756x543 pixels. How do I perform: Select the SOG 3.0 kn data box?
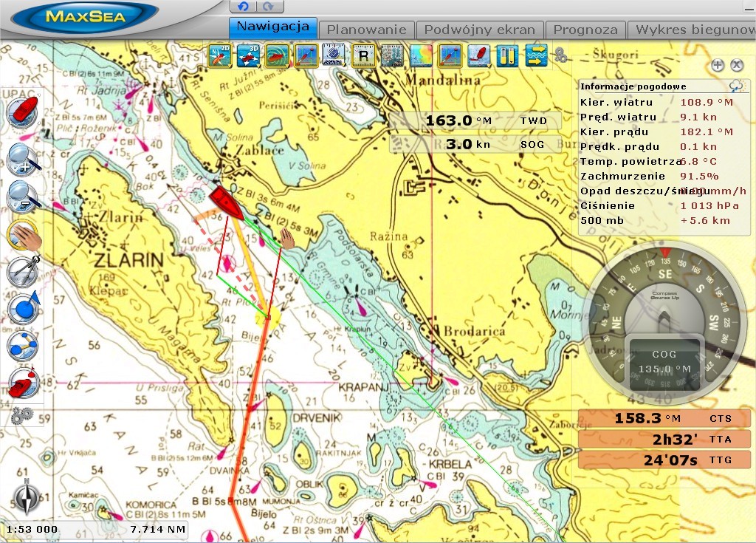pos(475,144)
